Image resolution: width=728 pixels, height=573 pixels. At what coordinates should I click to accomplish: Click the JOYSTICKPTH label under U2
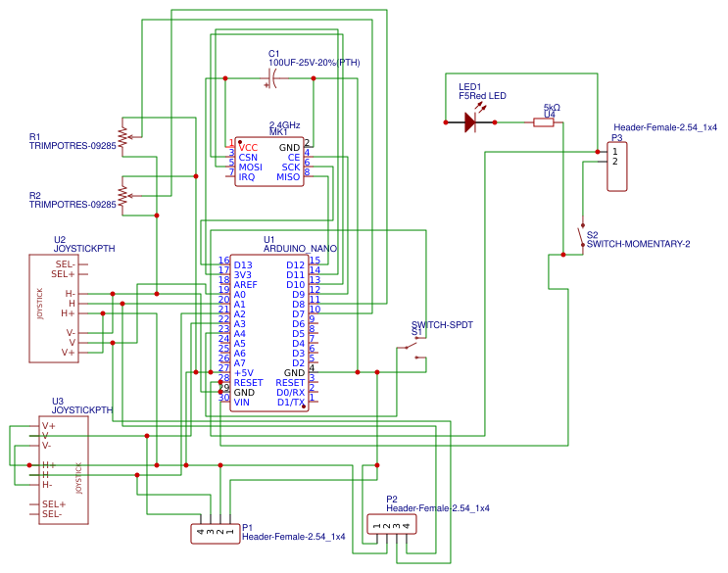coord(84,249)
